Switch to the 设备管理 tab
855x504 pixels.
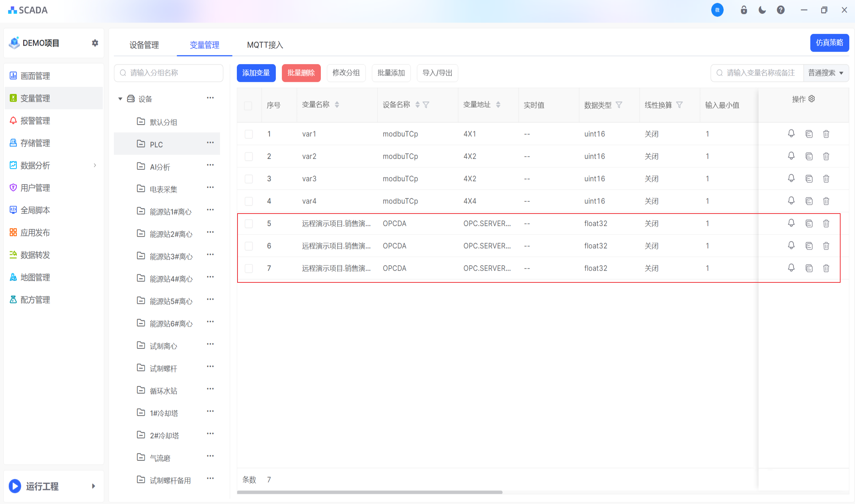point(144,45)
